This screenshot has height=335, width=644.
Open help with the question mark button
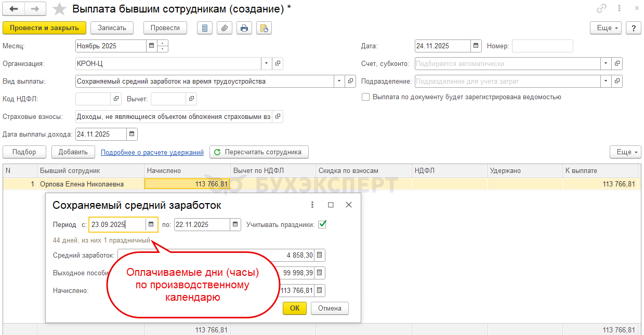[633, 28]
